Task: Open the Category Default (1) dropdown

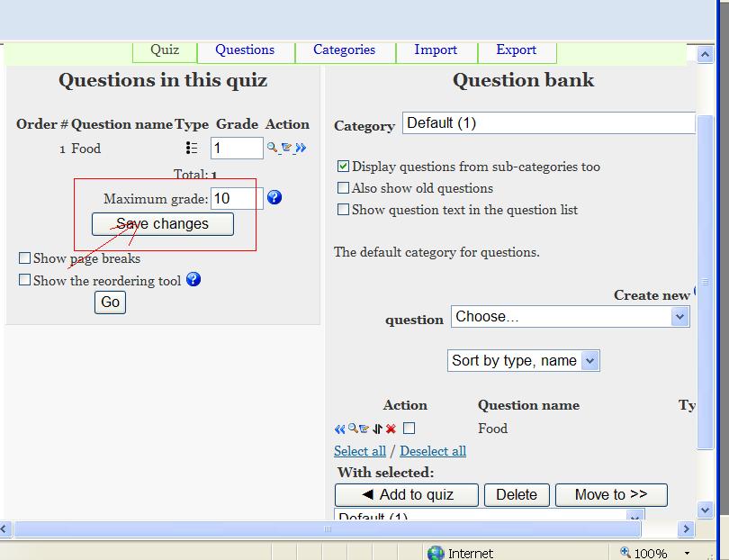Action: (x=548, y=123)
